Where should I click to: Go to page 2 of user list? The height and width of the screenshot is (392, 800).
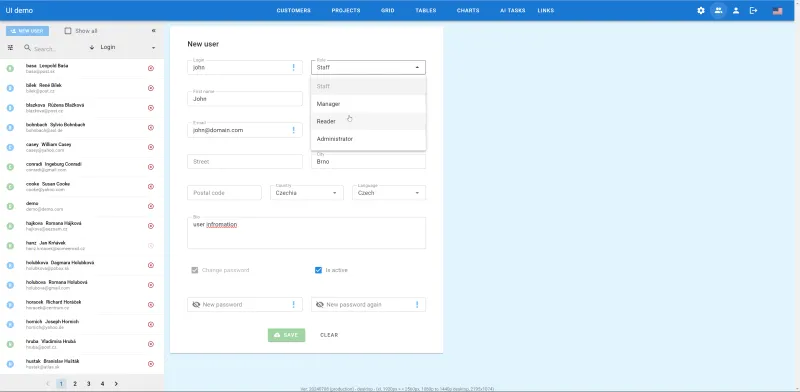coord(74,384)
